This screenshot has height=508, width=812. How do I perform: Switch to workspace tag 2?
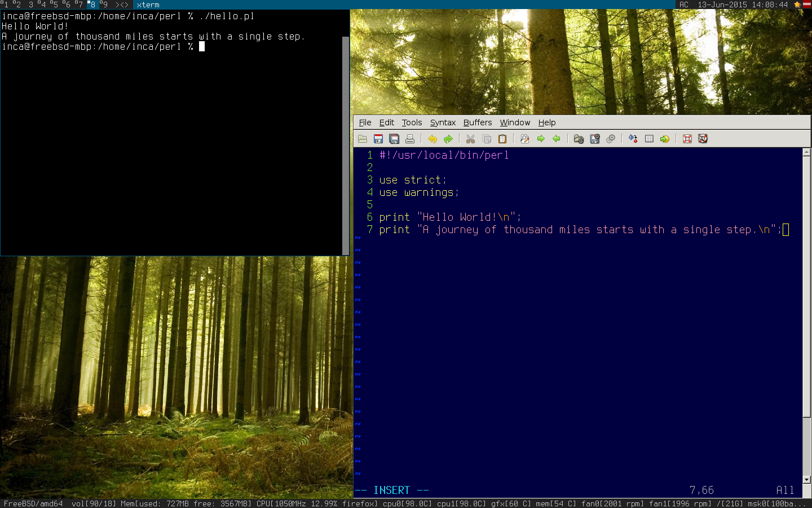[17, 5]
